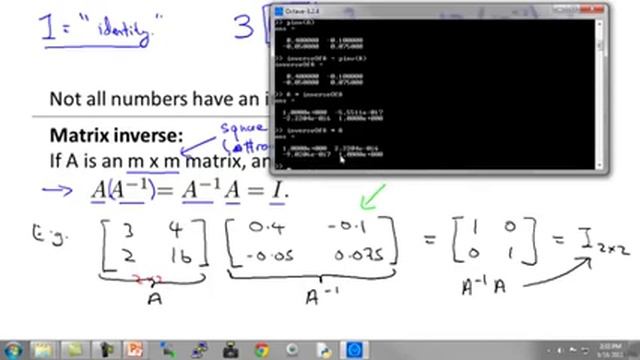Screen dimensions: 640x360
Task: Minimize the Octave window
Action: coord(559,9)
